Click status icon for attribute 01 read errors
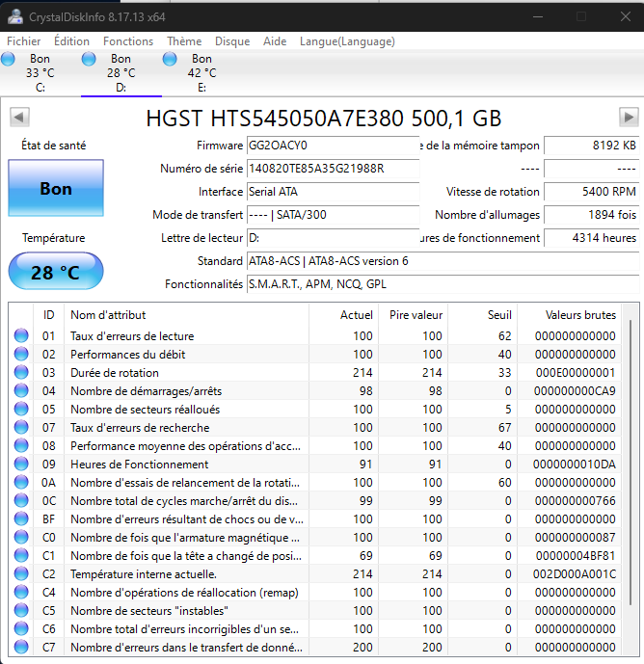Image resolution: width=644 pixels, height=664 pixels. 21,336
